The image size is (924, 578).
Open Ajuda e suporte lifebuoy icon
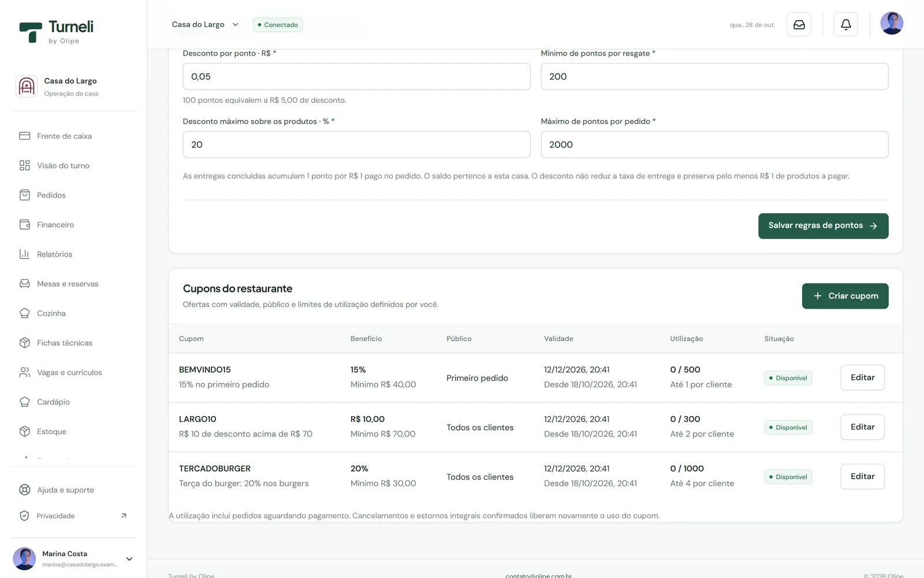(x=25, y=490)
